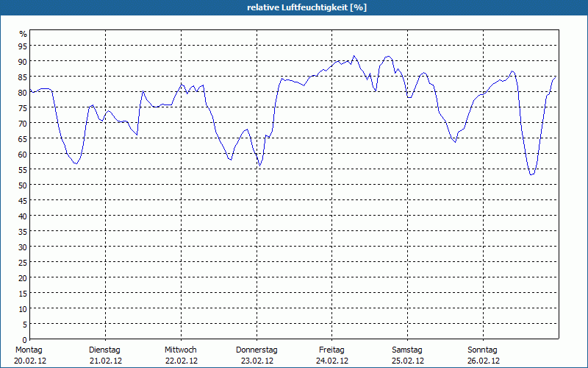588x368 pixels.
Task: Select the 65 y-axis value
Action: tap(24, 139)
